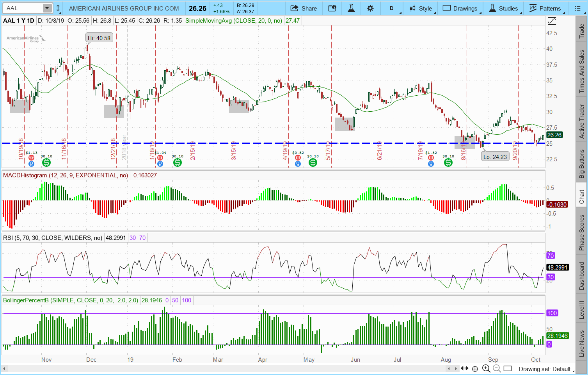Open the Studies button
Screen dimensions: 588x375
click(x=503, y=8)
